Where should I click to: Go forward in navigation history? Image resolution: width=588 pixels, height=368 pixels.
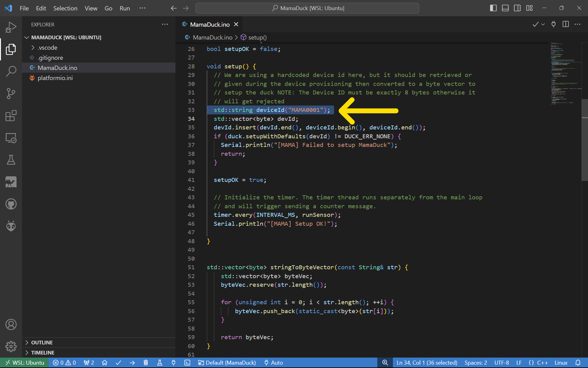186,8
